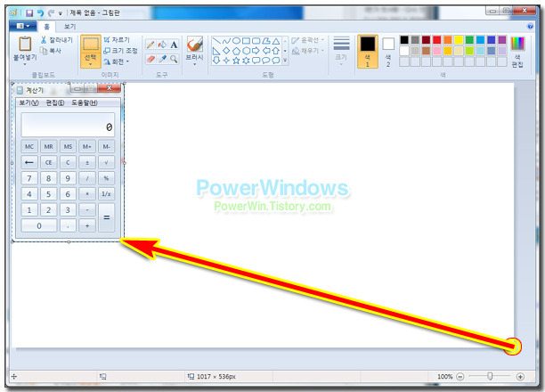
Task: Click the 100% zoom level text
Action: 444,376
